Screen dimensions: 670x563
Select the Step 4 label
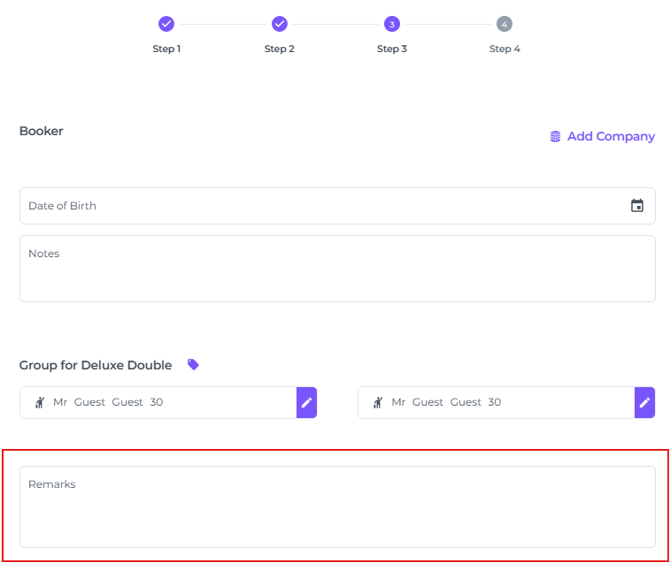click(x=504, y=49)
